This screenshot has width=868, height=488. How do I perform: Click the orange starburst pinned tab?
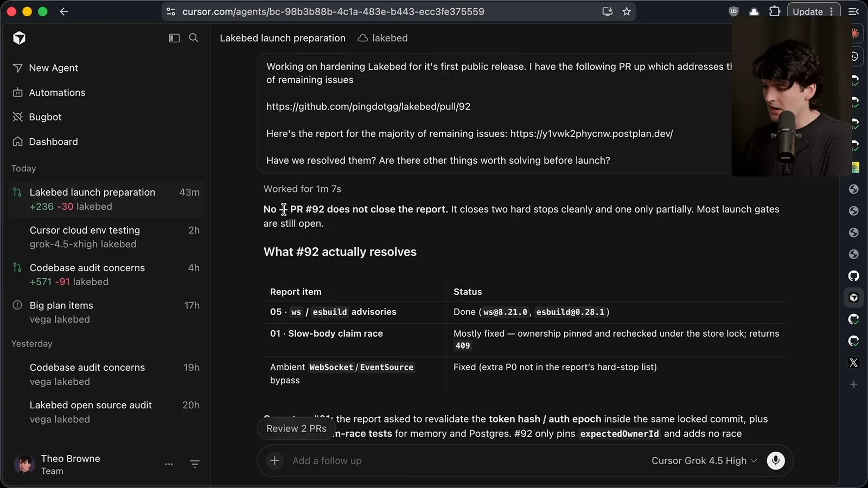855,33
